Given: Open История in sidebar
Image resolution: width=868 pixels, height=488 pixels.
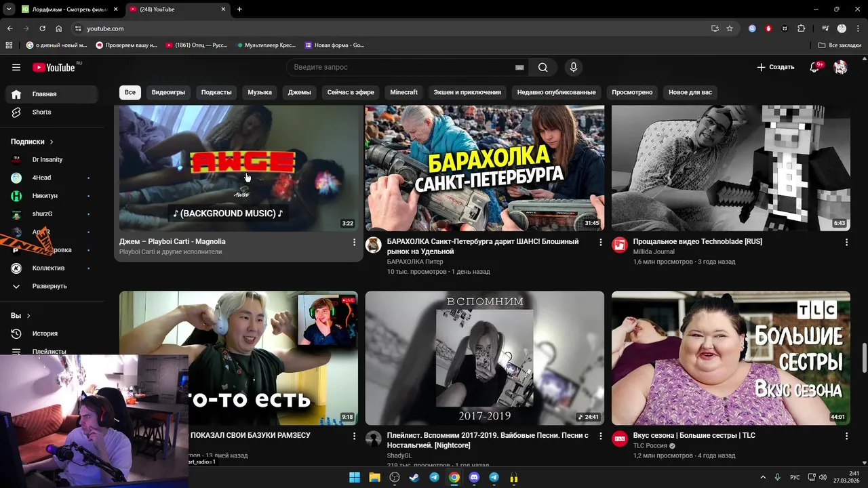Looking at the screenshot, I should tap(52, 333).
